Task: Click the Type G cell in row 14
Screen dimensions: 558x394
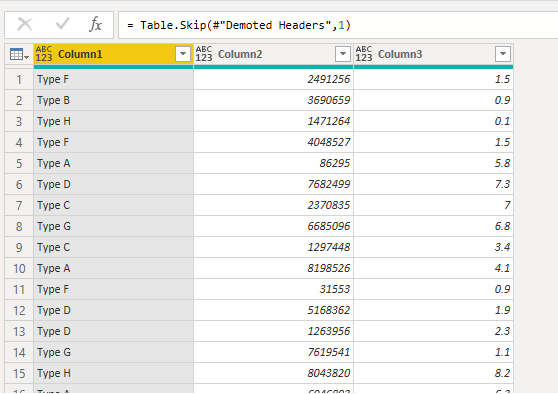Action: [114, 352]
